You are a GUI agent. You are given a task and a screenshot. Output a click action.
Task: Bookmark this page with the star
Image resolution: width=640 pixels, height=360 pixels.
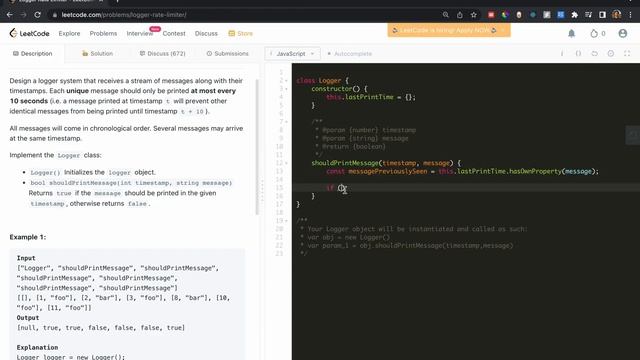tap(473, 15)
